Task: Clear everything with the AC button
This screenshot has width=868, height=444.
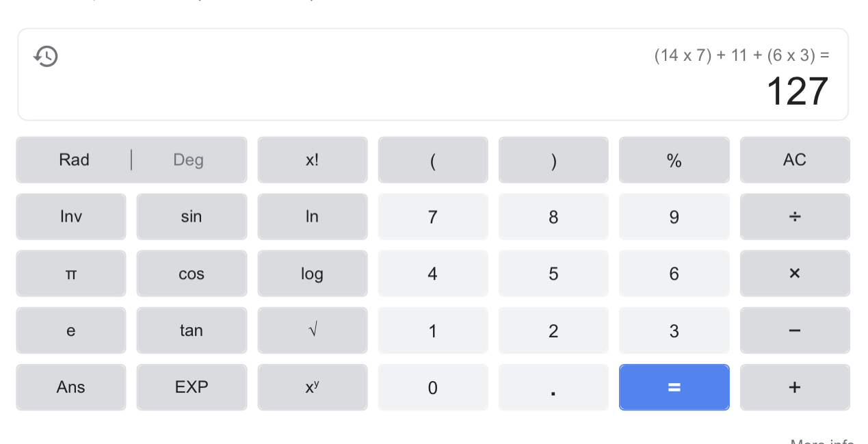Action: point(794,160)
